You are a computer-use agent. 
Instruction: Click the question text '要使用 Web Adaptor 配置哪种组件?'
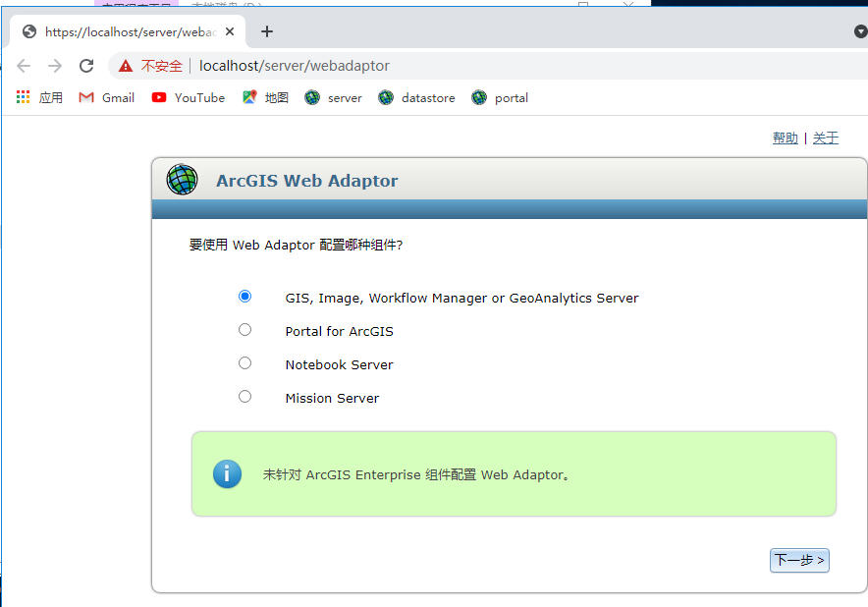296,245
